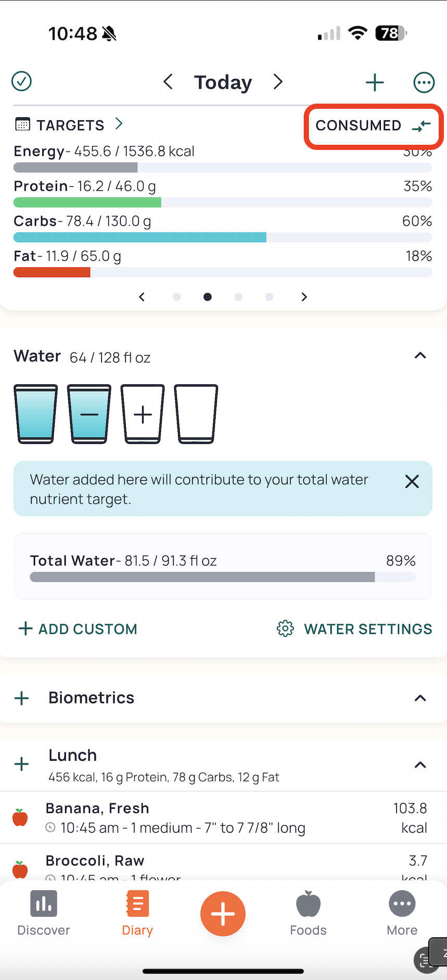Tap the mark day complete checkmark icon
447x980 pixels.
21,81
